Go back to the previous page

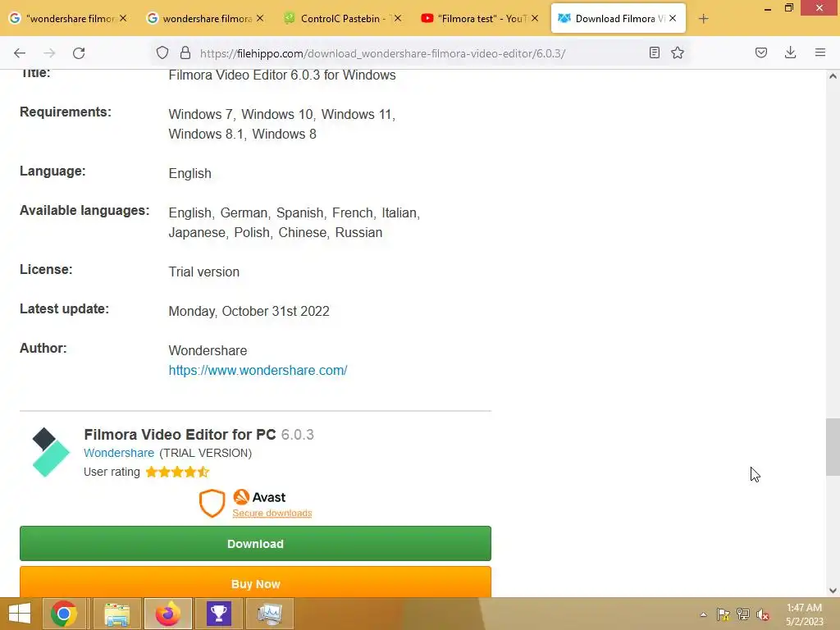click(x=20, y=53)
